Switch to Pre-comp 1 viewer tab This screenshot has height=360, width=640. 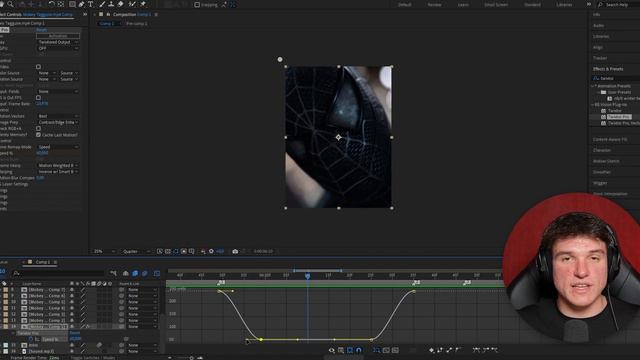[x=137, y=24]
